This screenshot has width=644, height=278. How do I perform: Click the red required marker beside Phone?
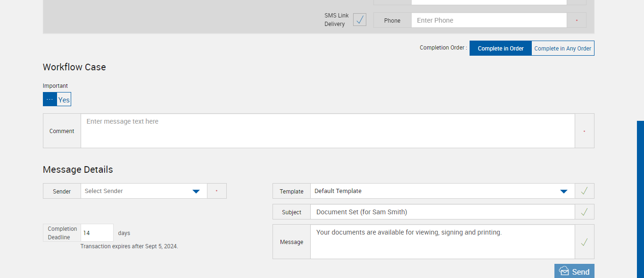click(576, 20)
